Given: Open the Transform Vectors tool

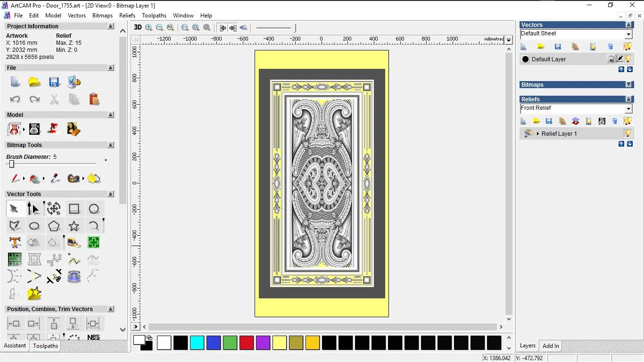Looking at the screenshot, I should 53,208.
